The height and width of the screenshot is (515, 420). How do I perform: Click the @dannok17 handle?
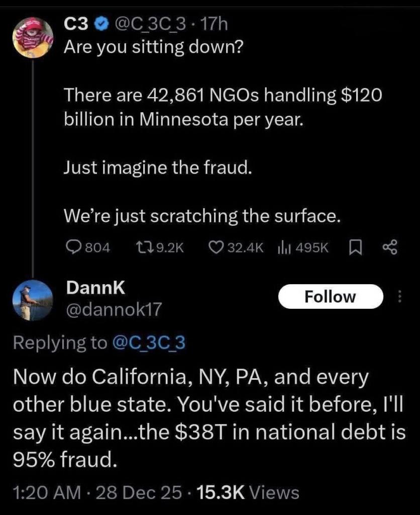point(114,310)
